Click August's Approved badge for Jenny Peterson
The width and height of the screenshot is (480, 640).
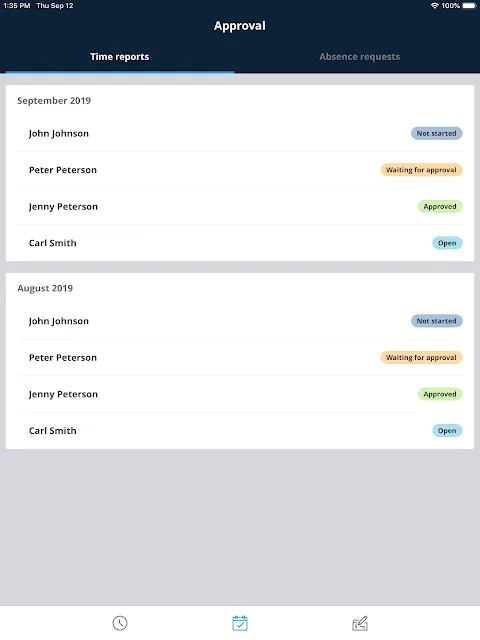(x=440, y=394)
